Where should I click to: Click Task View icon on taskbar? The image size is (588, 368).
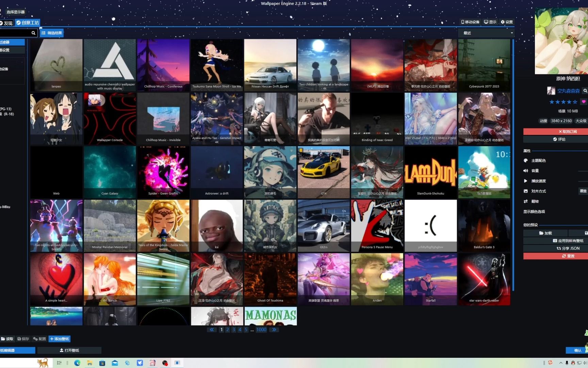pyautogui.click(x=59, y=363)
